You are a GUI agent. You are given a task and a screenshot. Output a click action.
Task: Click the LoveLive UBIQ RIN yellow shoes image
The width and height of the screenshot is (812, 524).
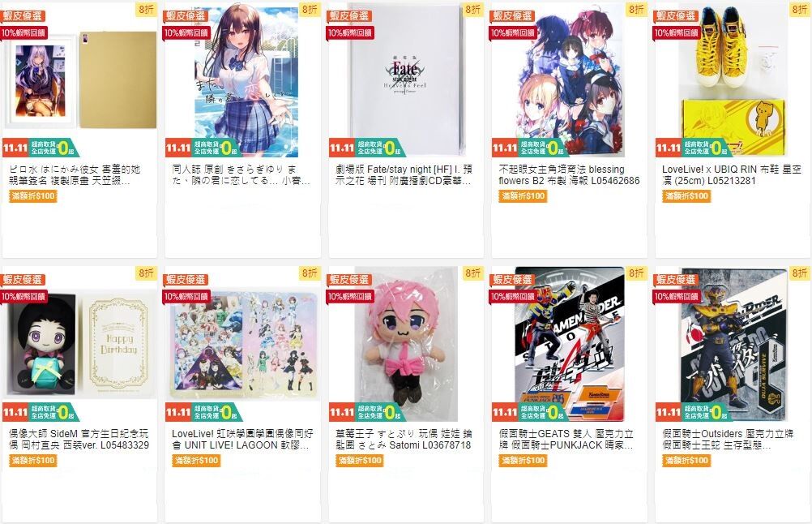733,79
